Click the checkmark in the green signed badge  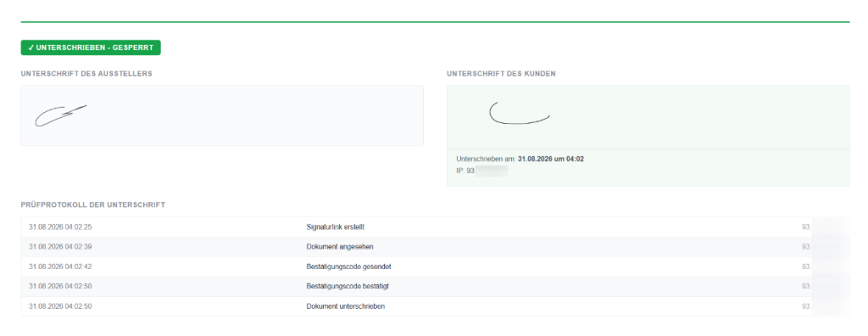(x=31, y=48)
